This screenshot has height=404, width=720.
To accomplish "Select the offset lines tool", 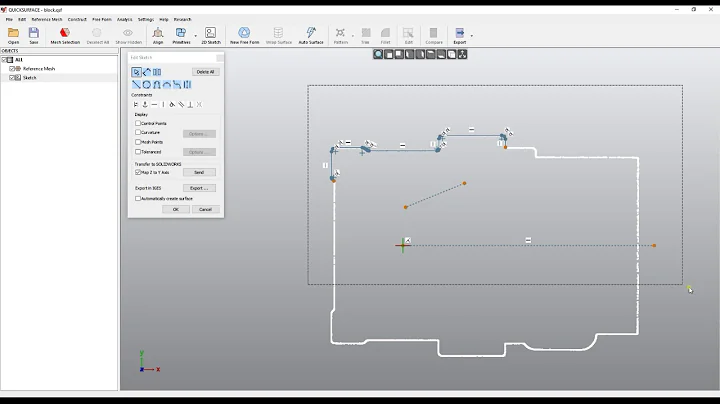I will pyautogui.click(x=187, y=84).
